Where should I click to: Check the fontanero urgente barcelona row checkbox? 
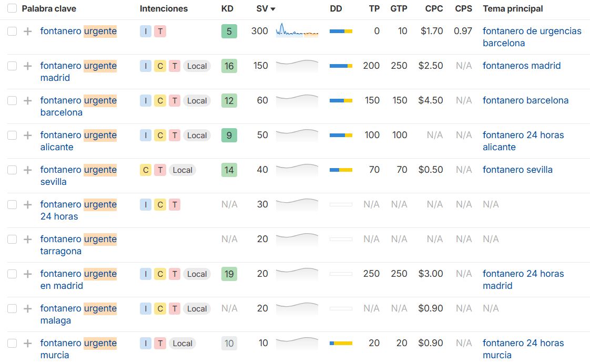coord(12,100)
